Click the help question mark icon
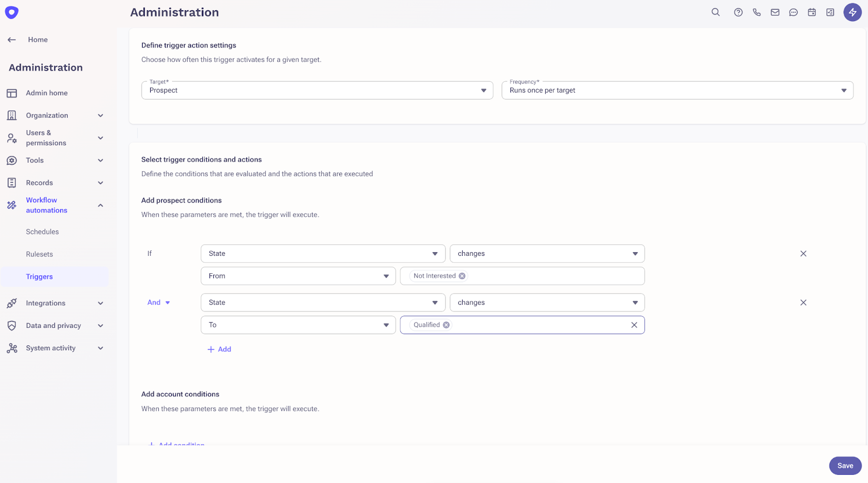868x483 pixels. click(x=738, y=12)
